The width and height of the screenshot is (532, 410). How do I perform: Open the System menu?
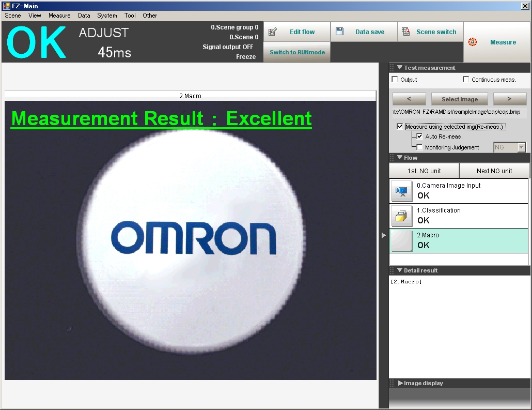(107, 16)
